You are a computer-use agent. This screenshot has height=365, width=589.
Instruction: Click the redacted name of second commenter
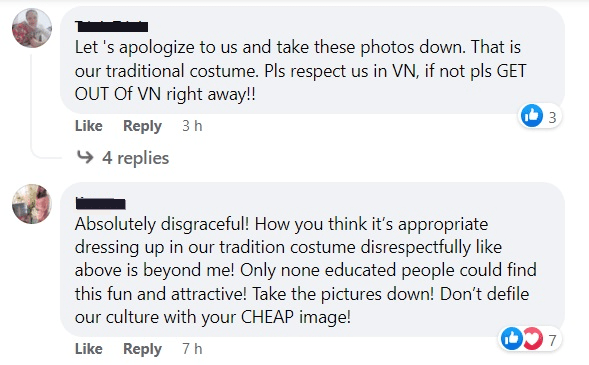click(101, 203)
